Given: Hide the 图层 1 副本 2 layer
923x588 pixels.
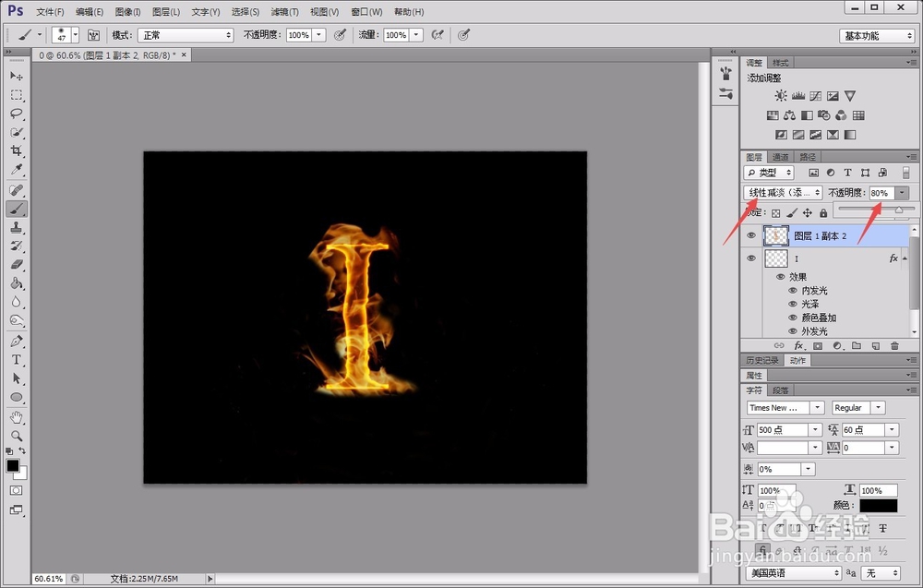Looking at the screenshot, I should 751,235.
